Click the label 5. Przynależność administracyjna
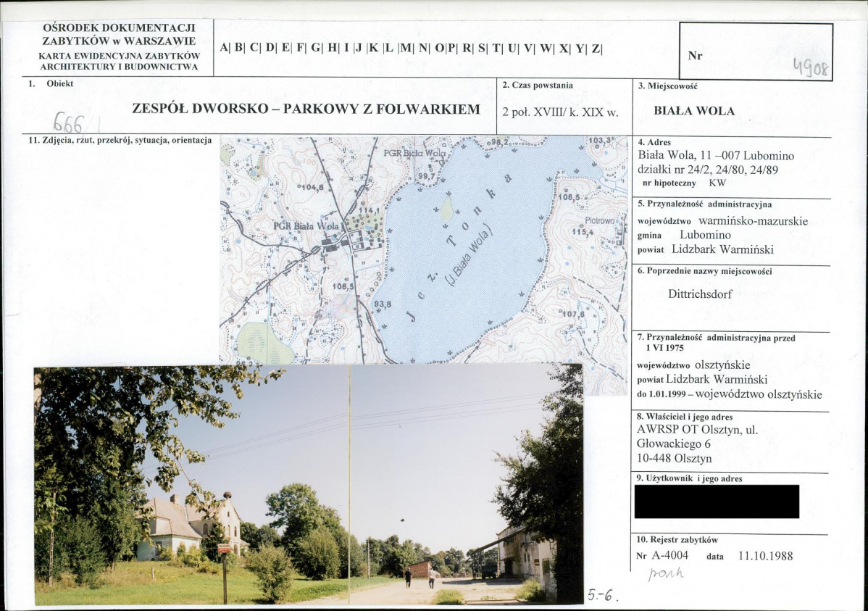The width and height of the screenshot is (868, 611). click(x=704, y=204)
